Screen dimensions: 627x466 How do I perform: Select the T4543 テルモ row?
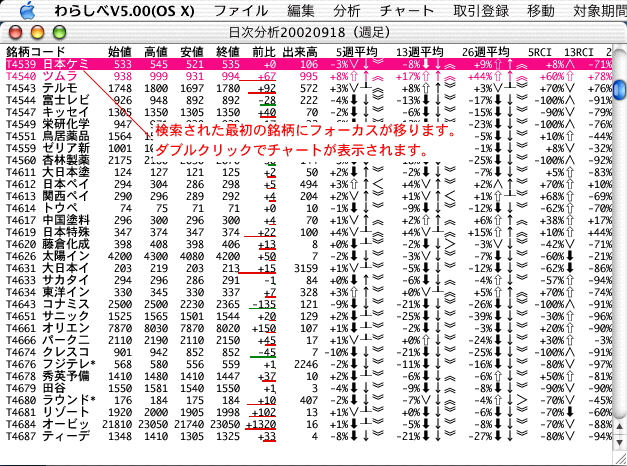coord(309,88)
